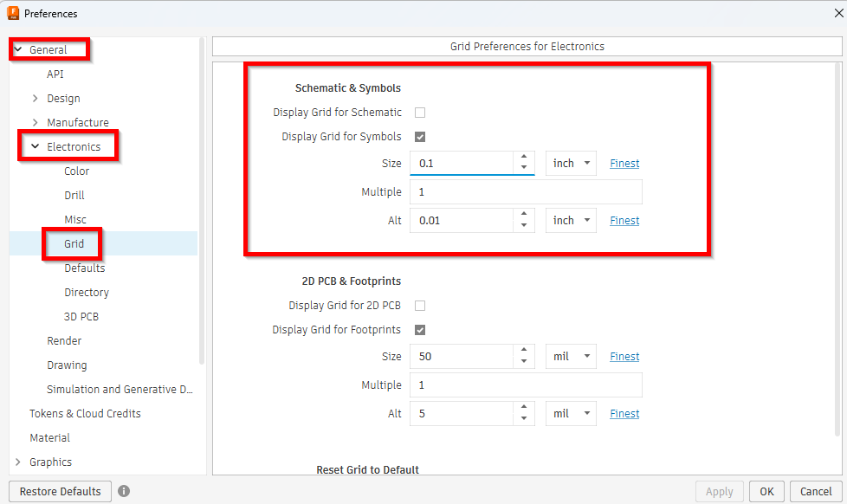
Task: Open the Render preferences page
Action: pyautogui.click(x=65, y=340)
